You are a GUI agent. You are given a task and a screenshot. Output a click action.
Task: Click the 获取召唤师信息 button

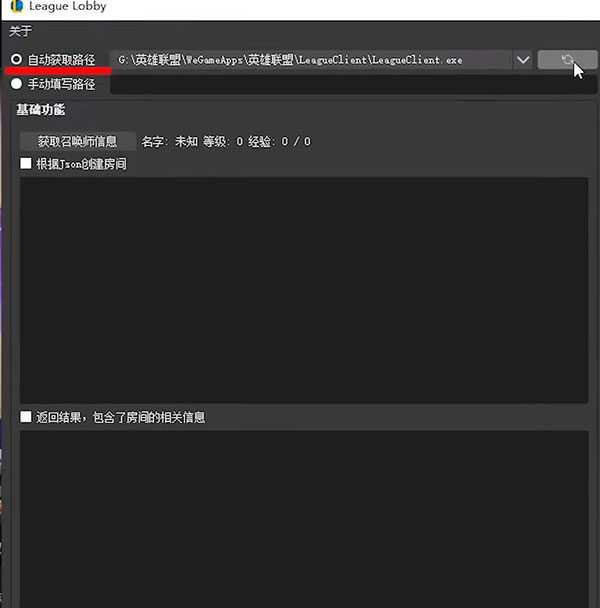tap(78, 141)
